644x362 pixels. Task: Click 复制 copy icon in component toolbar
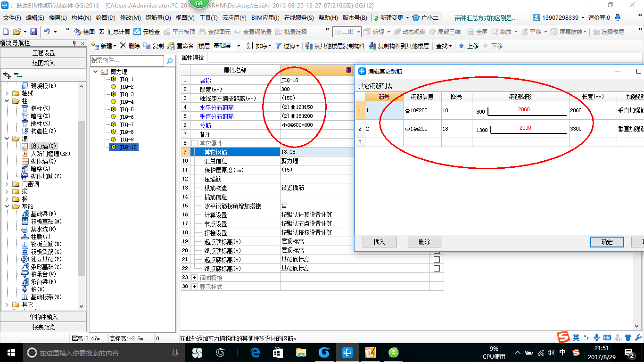click(x=154, y=46)
